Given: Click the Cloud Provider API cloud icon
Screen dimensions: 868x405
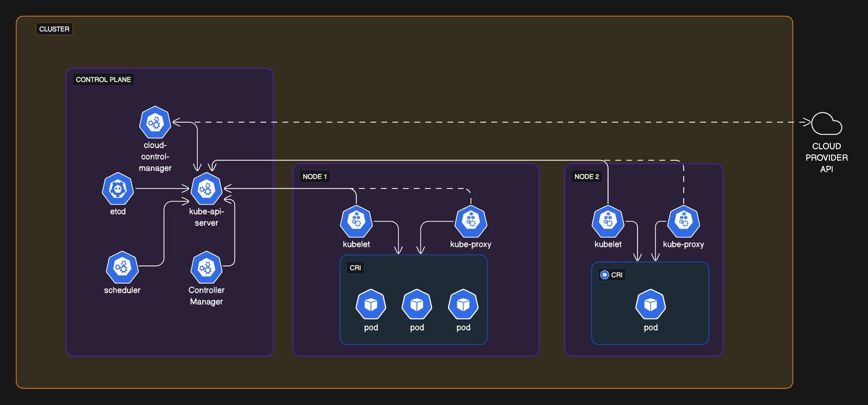Looking at the screenshot, I should 827,123.
